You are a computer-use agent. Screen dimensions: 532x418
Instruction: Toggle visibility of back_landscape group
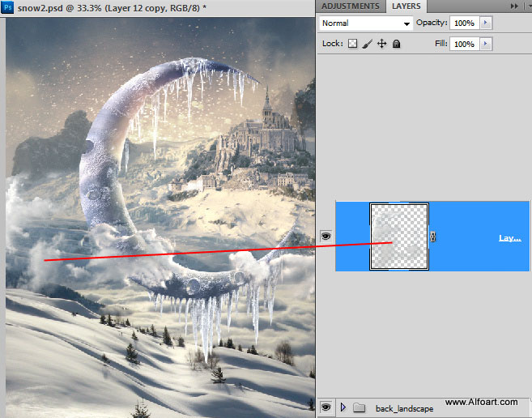coord(326,407)
